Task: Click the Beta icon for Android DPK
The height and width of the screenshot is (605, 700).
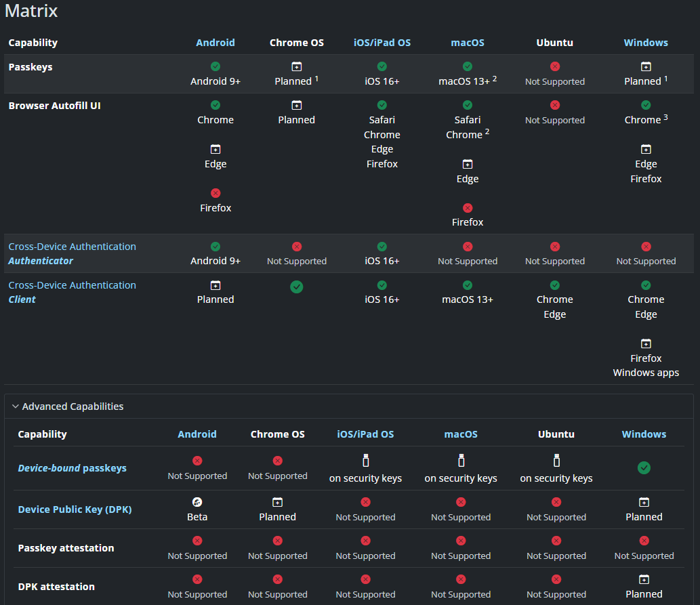Action: click(x=197, y=502)
